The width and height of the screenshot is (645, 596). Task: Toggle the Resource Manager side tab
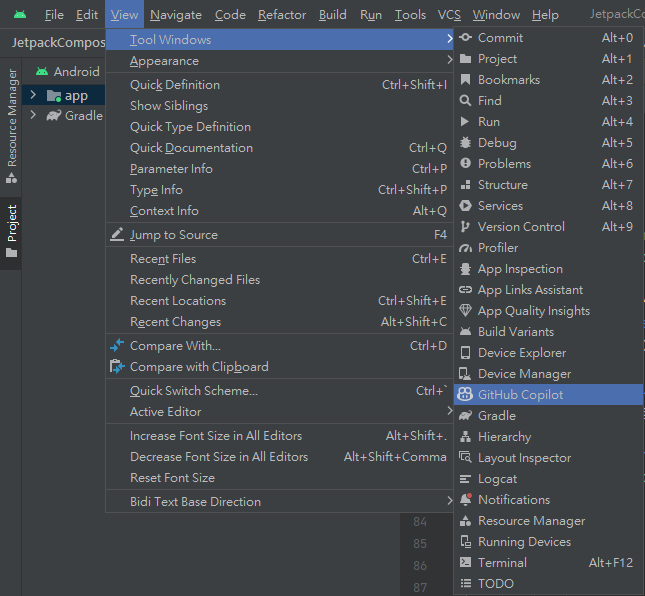click(x=12, y=126)
